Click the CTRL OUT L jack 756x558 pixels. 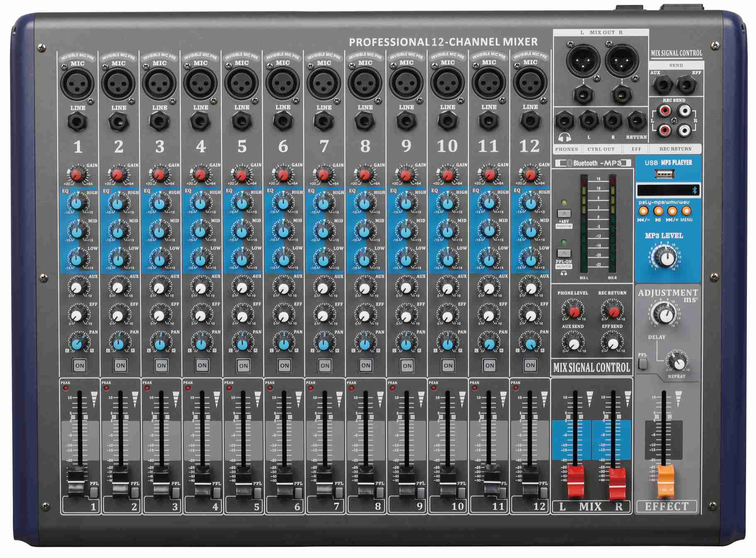tap(589, 120)
